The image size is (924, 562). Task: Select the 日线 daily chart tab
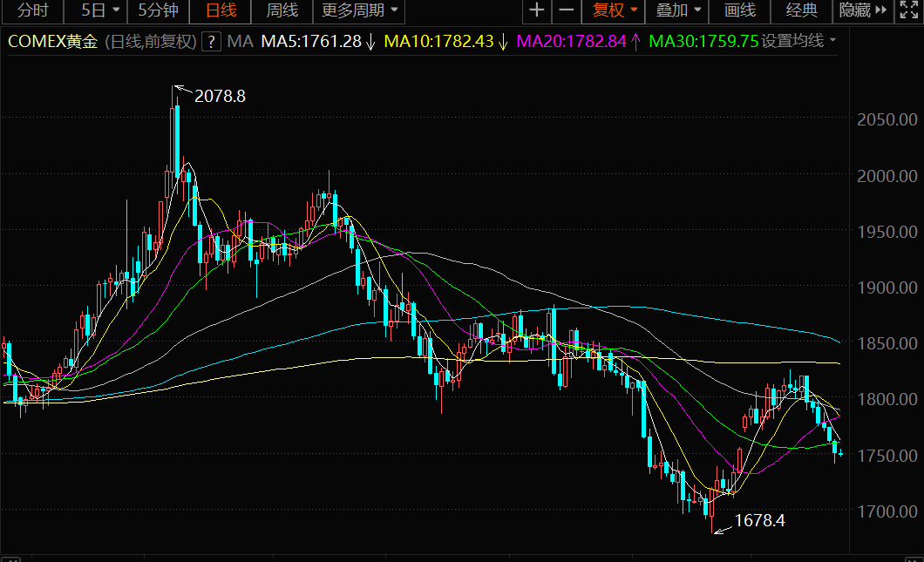[x=221, y=10]
